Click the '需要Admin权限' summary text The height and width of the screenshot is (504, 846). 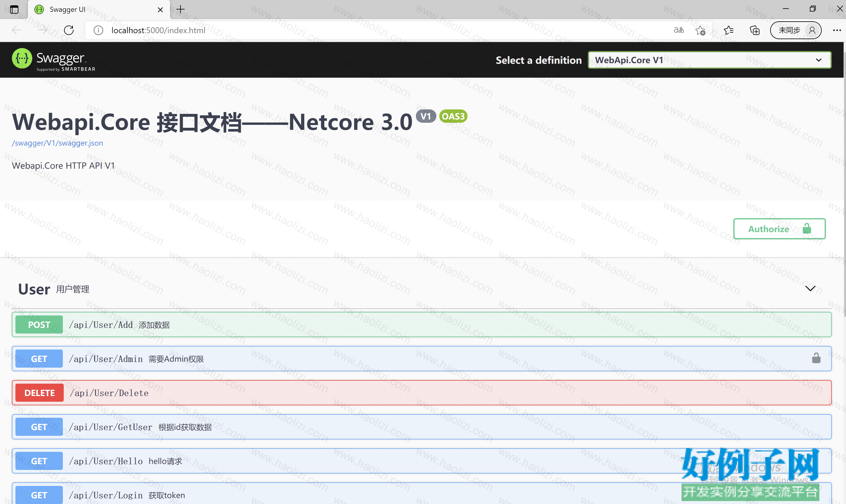click(176, 359)
